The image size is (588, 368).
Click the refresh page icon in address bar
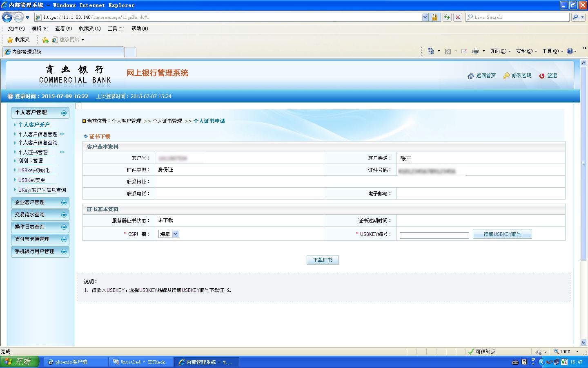tap(447, 17)
